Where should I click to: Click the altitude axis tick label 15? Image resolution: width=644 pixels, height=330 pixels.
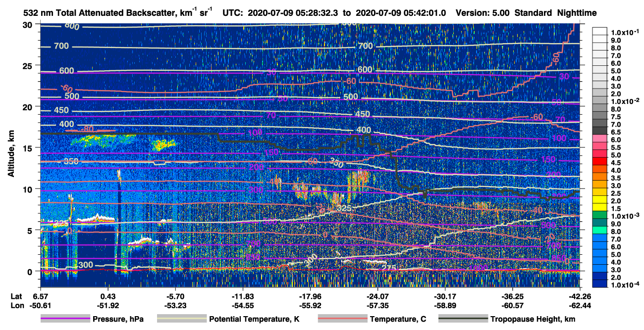tap(28, 147)
